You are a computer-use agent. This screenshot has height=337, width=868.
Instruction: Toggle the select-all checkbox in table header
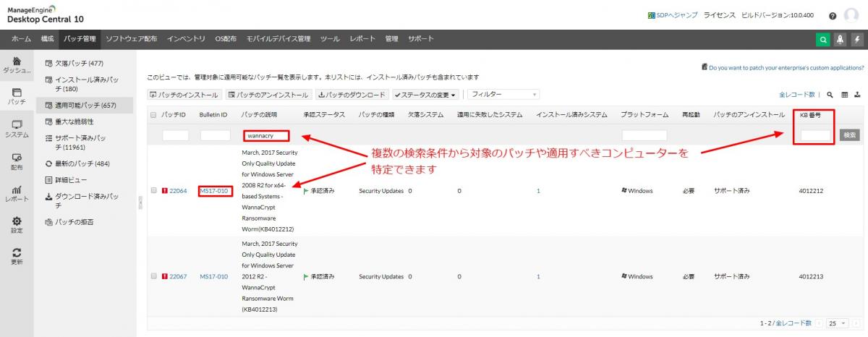click(x=153, y=115)
